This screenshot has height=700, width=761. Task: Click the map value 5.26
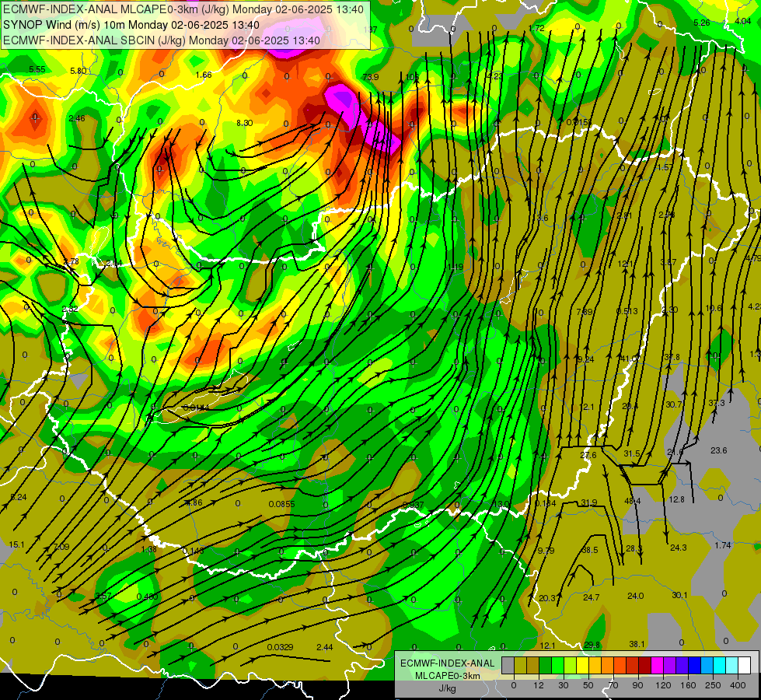coord(702,23)
